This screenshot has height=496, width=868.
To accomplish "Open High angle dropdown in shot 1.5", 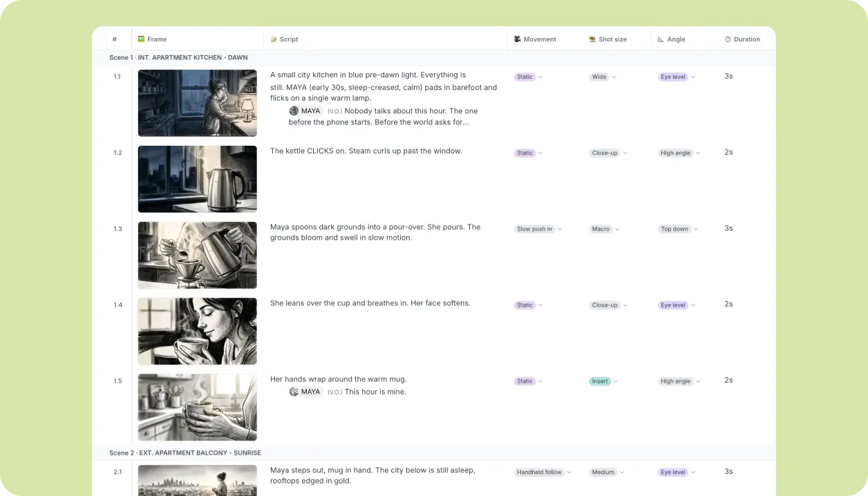I will pos(679,381).
